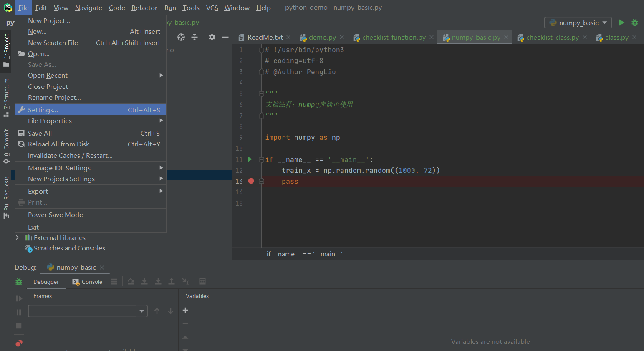Click the rerun debug bug icon in Debug panel
The height and width of the screenshot is (351, 644).
[x=19, y=282]
